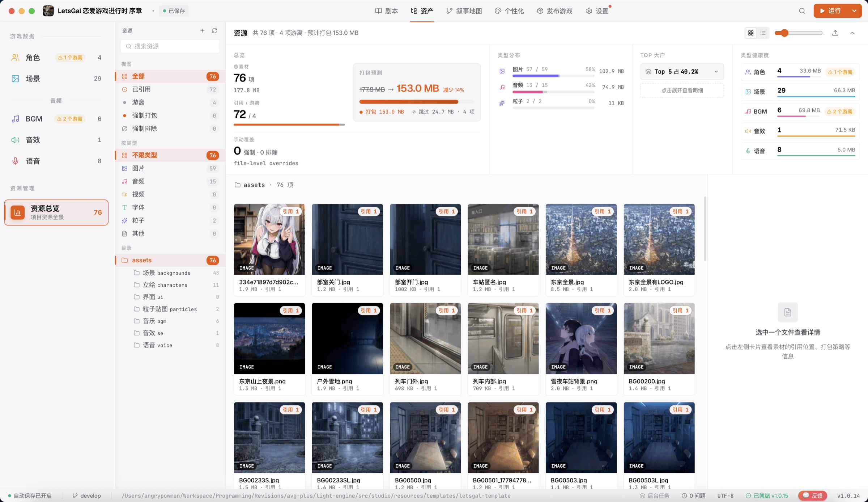Viewport: 868px width, 502px height.
Task: Filter view by 已引用 referenced
Action: click(x=170, y=89)
